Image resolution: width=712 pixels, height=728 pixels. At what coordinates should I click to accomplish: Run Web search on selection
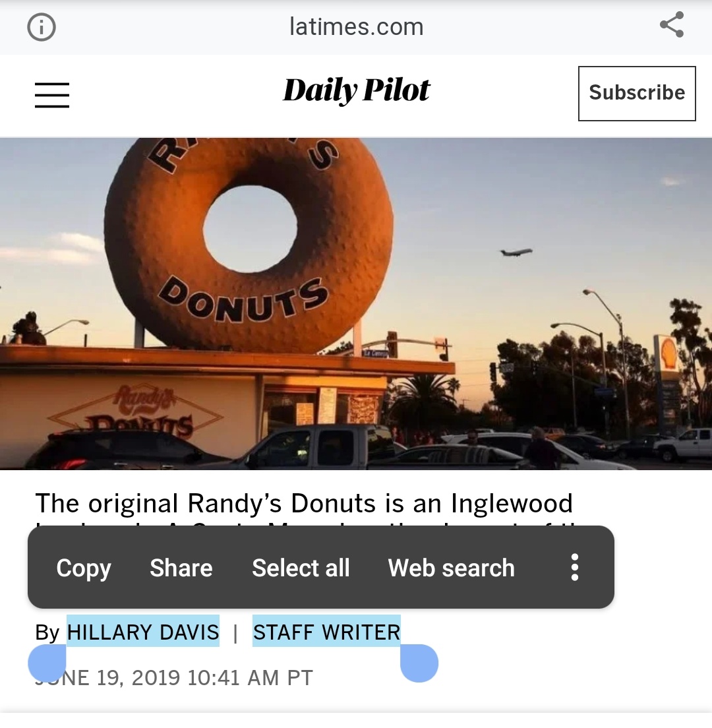(x=451, y=568)
